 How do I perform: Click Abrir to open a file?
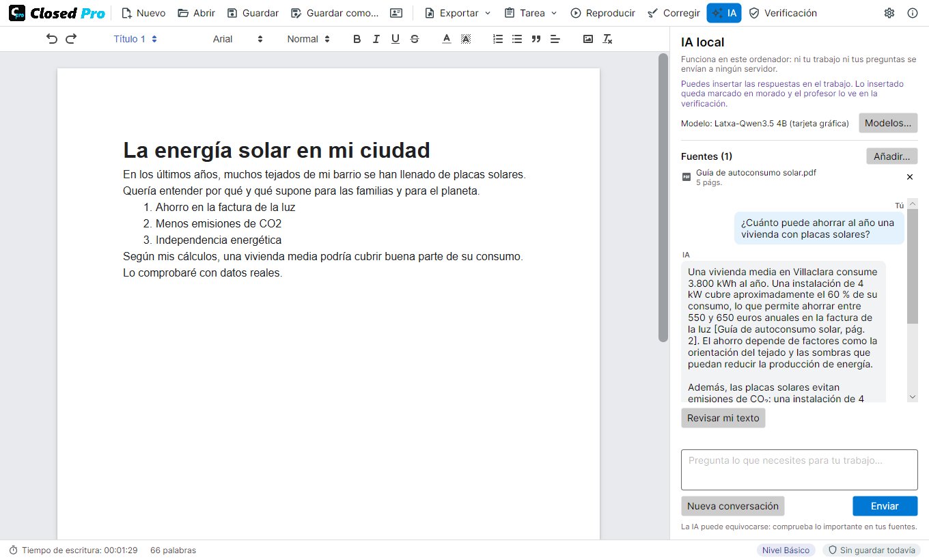tap(196, 13)
